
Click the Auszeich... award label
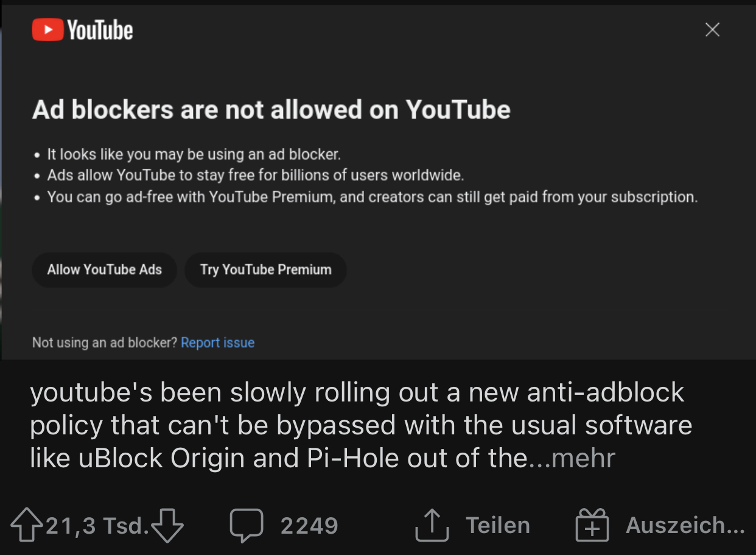click(x=685, y=525)
